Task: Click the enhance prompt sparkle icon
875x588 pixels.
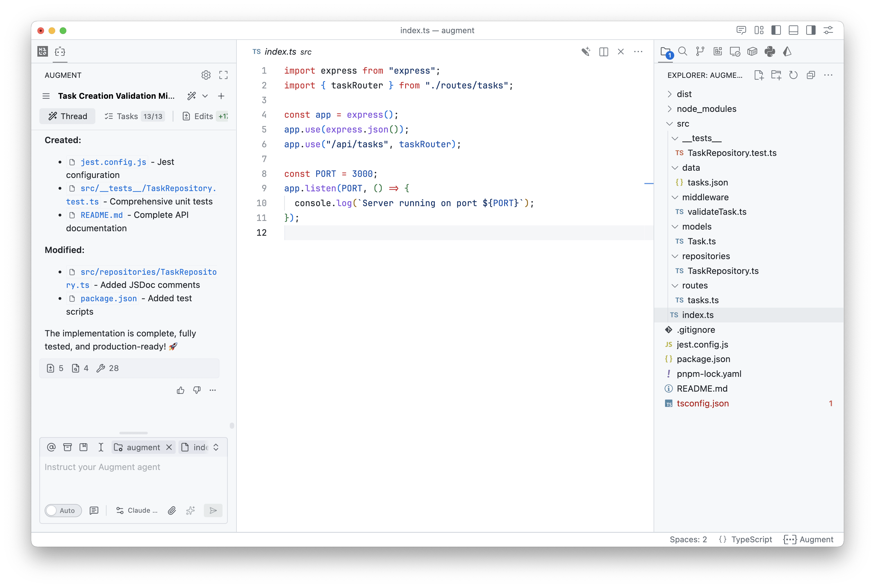Action: coord(190,510)
